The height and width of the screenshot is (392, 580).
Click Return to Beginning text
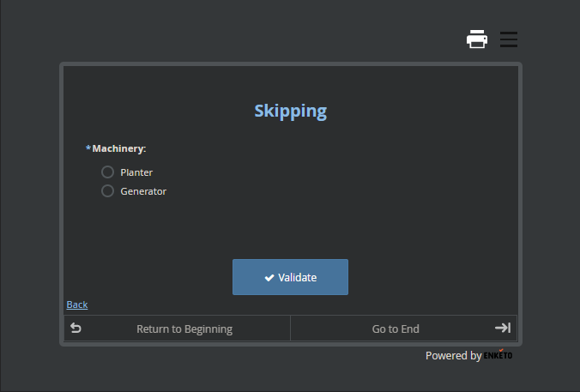pos(184,329)
